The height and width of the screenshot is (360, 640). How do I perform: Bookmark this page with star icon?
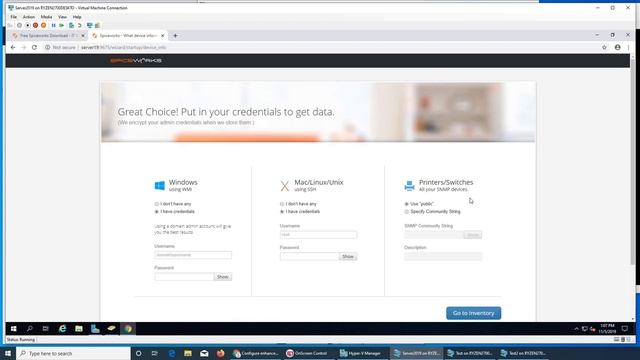(x=604, y=47)
